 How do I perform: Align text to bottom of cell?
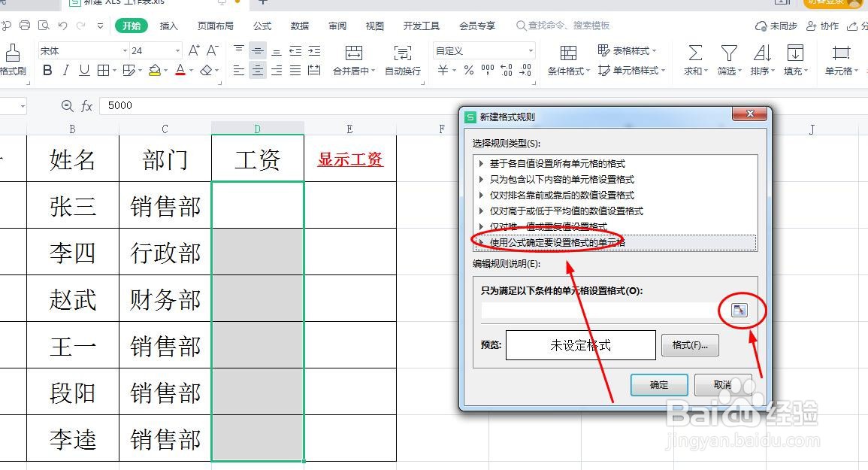277,50
